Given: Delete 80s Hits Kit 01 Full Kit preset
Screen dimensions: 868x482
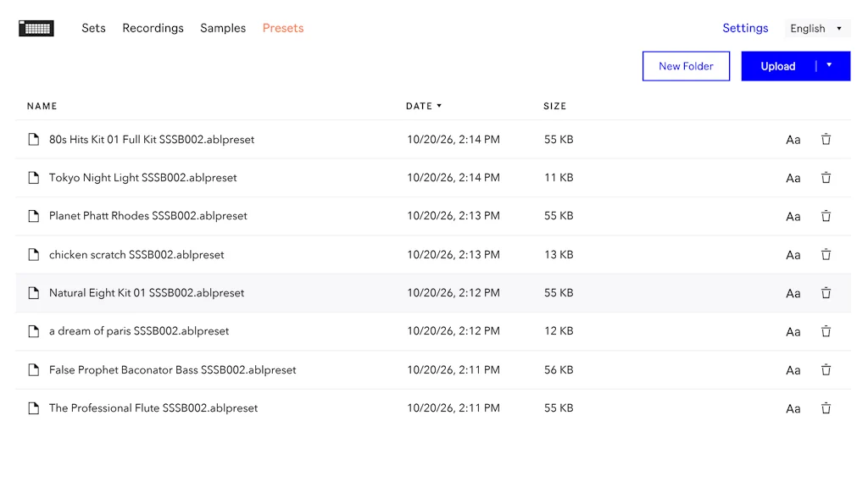Looking at the screenshot, I should [826, 140].
